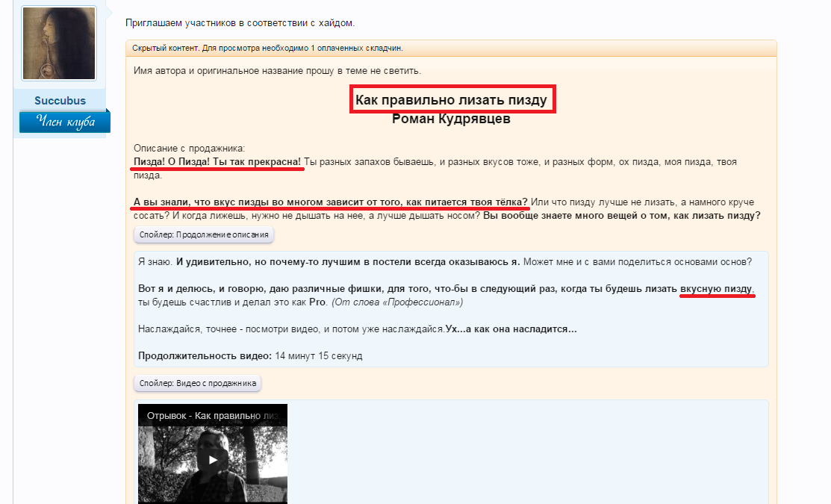Click the 'Член клуба' member badge

(x=65, y=122)
